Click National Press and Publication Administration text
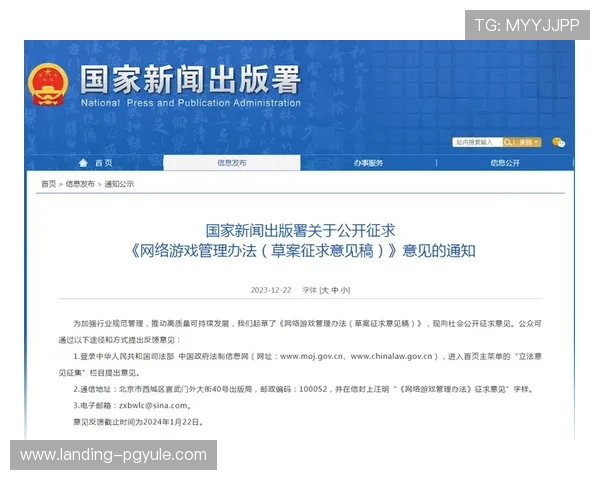600x480 pixels. point(191,103)
